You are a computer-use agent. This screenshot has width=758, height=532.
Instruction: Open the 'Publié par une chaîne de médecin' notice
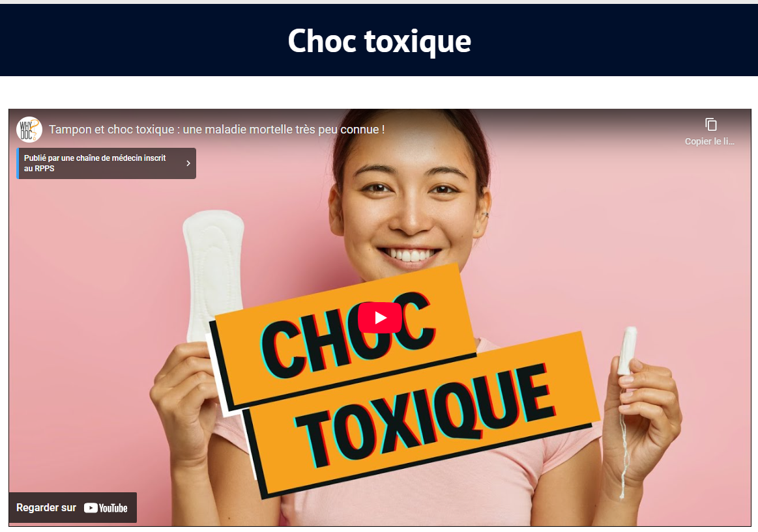click(106, 163)
